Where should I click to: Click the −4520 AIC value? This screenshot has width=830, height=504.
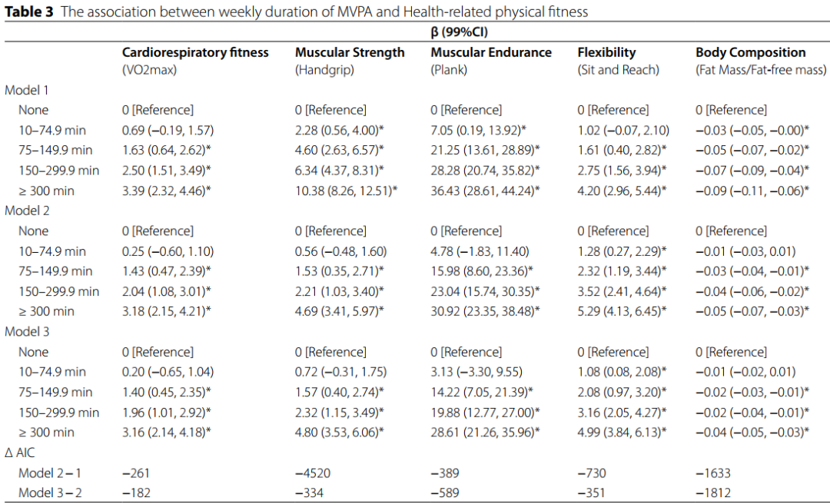314,472
